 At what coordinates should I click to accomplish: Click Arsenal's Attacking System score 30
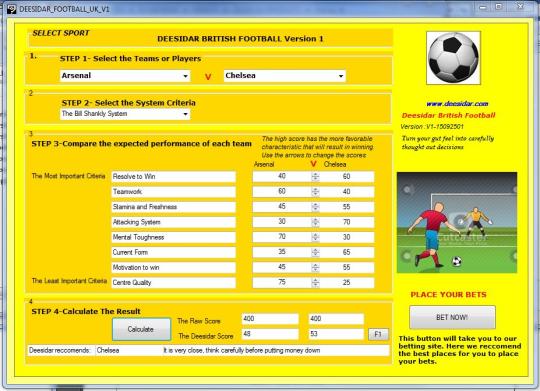click(x=282, y=222)
